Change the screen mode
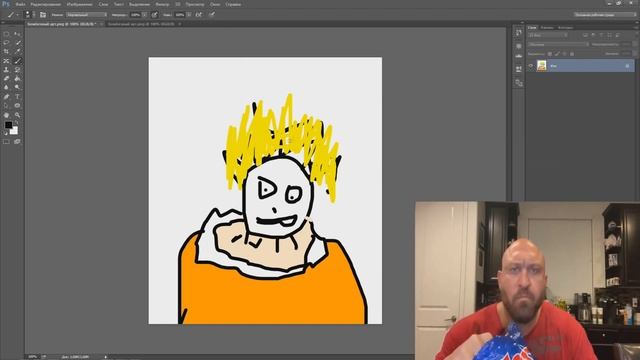The width and height of the screenshot is (640, 360). (17, 142)
